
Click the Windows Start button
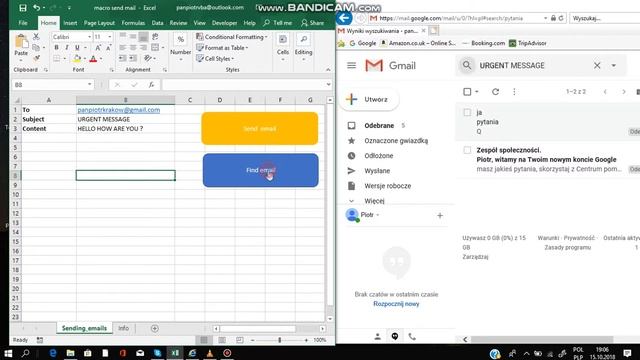tap(8, 353)
